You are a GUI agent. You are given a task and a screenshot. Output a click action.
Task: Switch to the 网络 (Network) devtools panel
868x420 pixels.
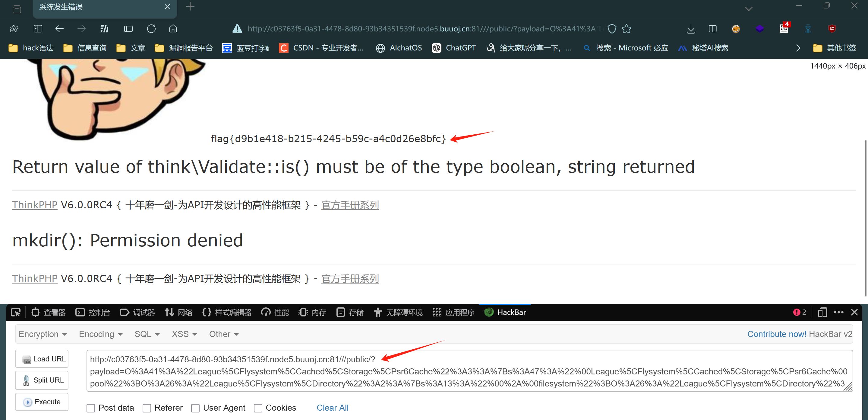click(178, 312)
